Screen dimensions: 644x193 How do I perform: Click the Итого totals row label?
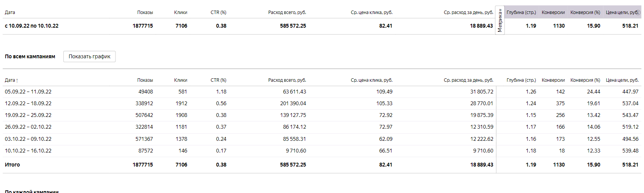coord(12,165)
